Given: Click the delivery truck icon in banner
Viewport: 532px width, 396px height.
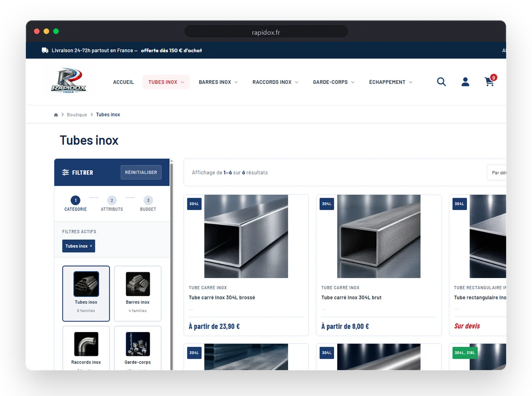Looking at the screenshot, I should [45, 50].
